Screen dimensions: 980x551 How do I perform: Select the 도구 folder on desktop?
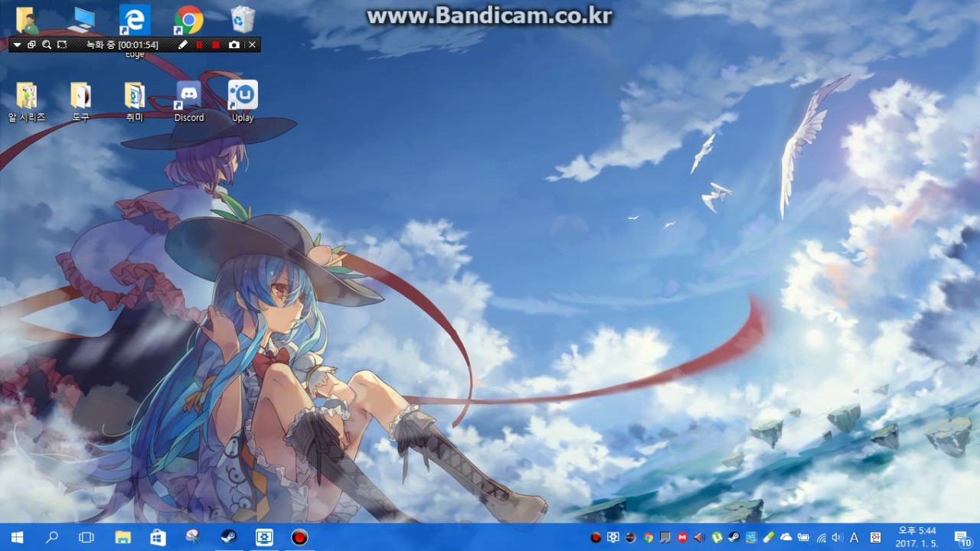coord(80,102)
